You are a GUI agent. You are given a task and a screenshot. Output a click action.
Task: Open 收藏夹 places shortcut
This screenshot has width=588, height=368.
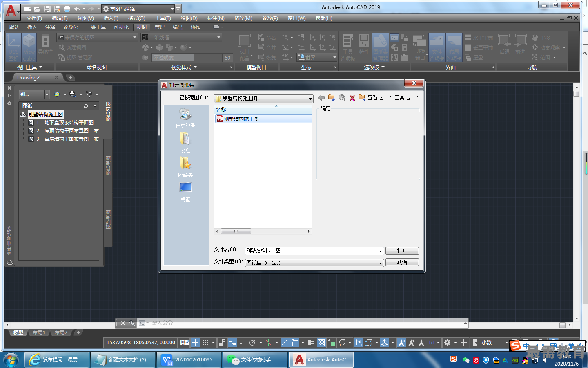[x=185, y=168]
